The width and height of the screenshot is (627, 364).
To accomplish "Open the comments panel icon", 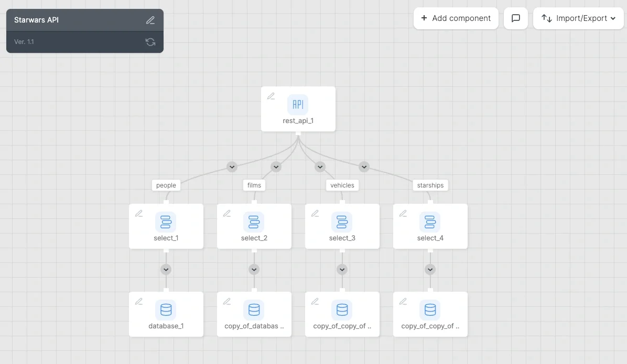I will pyautogui.click(x=516, y=18).
